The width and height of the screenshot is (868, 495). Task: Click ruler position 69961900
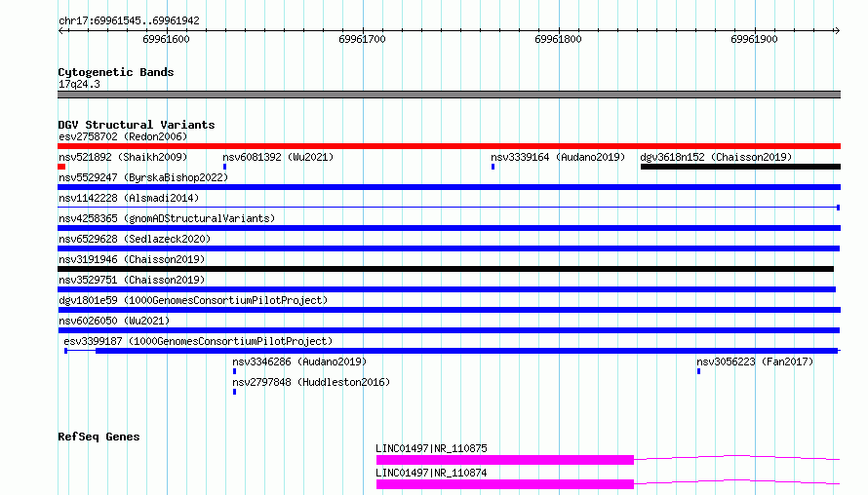754,39
